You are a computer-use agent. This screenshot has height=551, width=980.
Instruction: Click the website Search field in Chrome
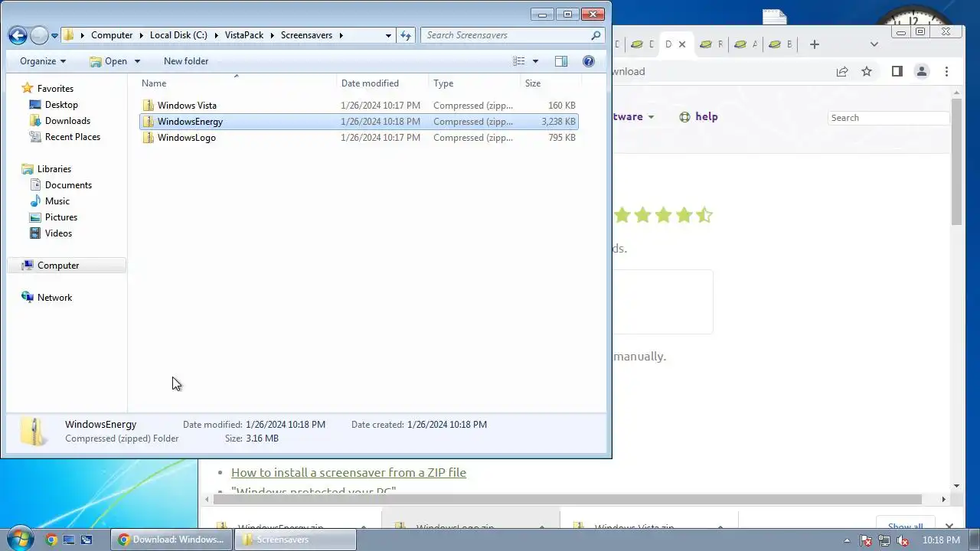click(x=888, y=118)
